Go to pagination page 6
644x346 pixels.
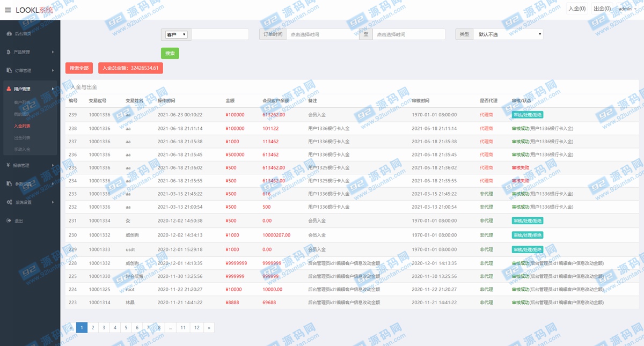137,327
